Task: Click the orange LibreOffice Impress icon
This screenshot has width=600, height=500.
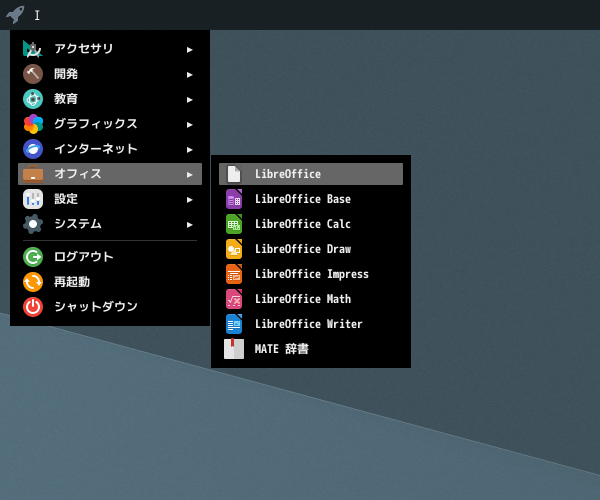Action: (x=234, y=274)
